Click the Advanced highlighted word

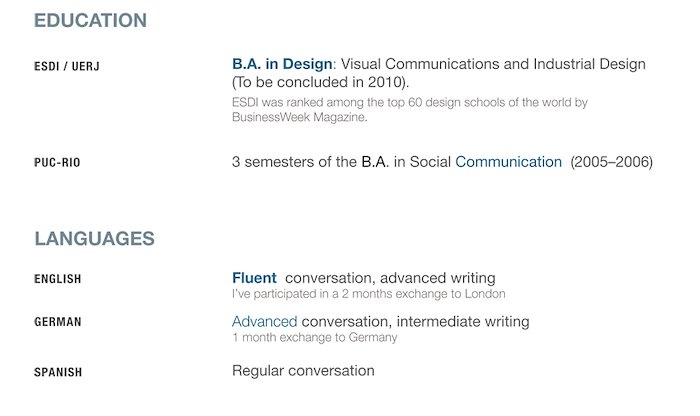[264, 321]
